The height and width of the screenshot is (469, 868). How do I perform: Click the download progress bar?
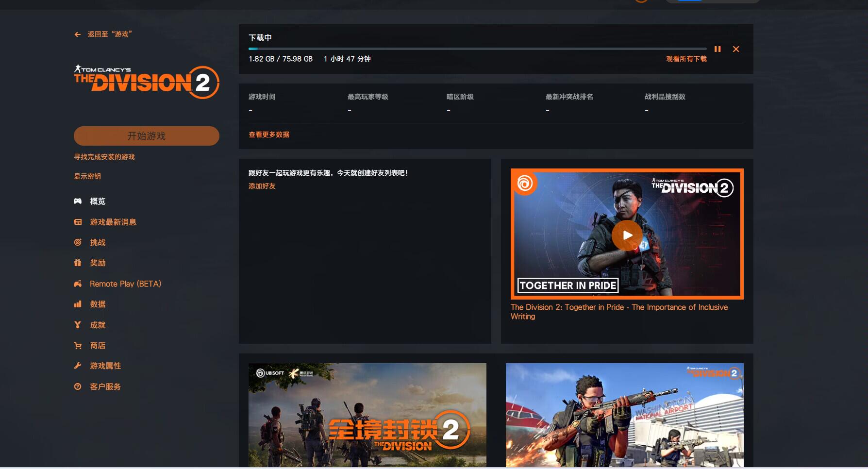pyautogui.click(x=477, y=49)
